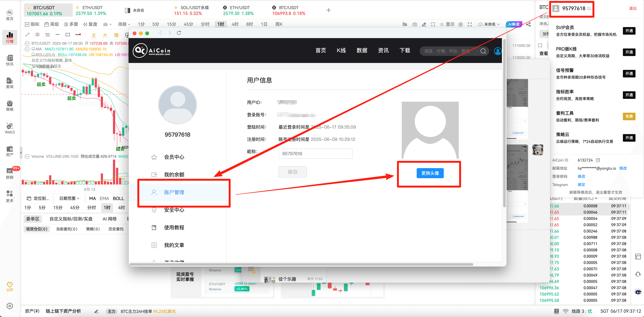Open 会员中心 in the user menu
This screenshot has height=317, width=644.
click(174, 157)
